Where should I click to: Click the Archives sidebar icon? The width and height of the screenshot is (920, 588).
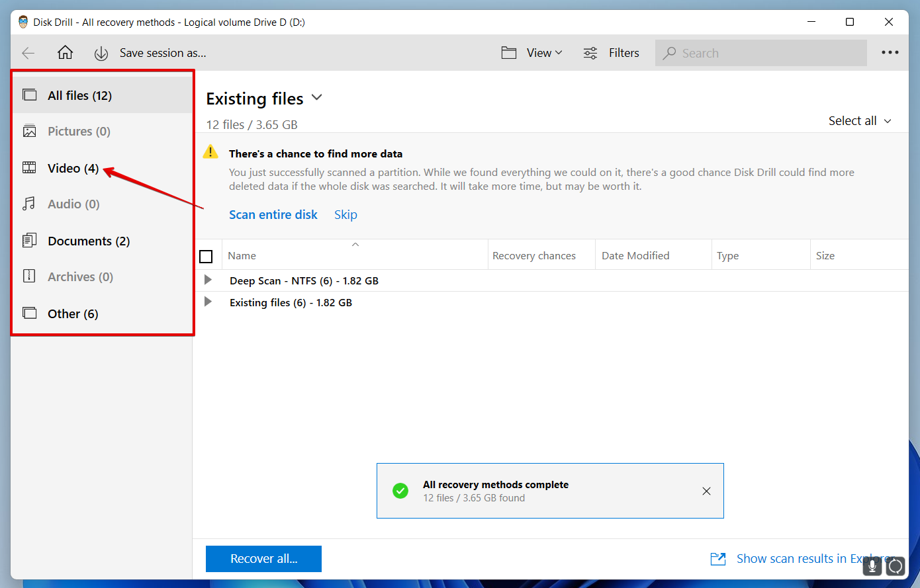[x=29, y=276]
